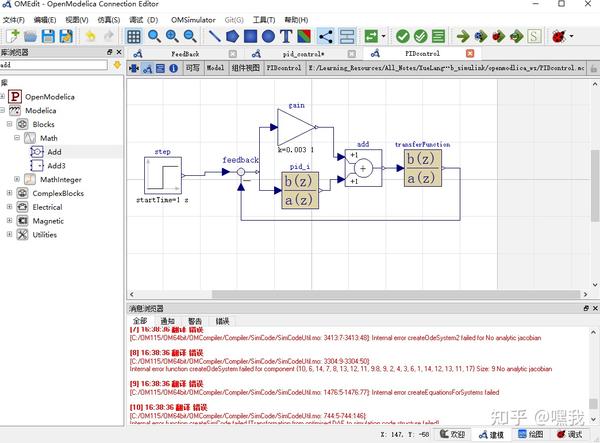Screen dimensions: 600x443
Task: Switch to Text View
Action: coord(160,68)
